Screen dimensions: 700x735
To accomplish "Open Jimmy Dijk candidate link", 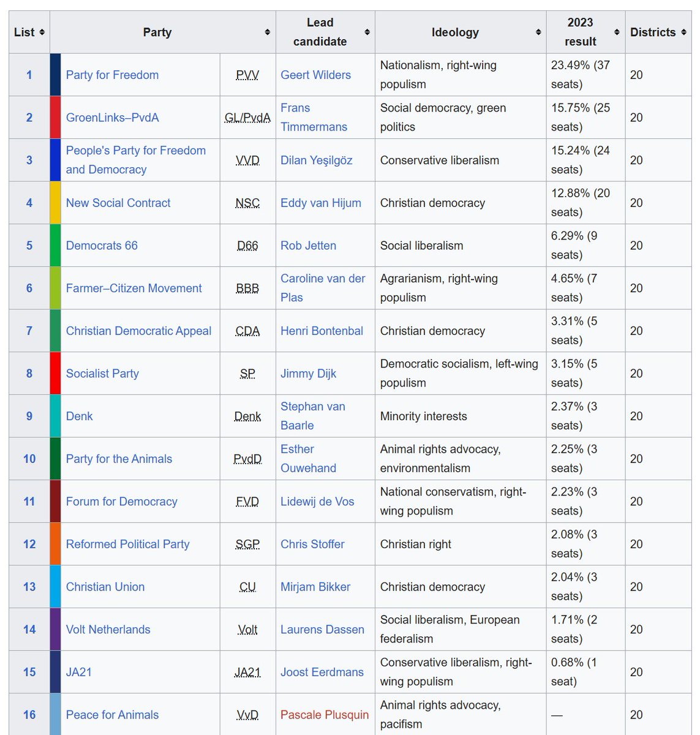I will (308, 374).
